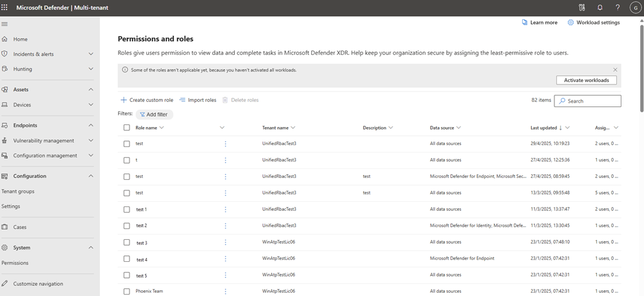Click the Add filter button
This screenshot has height=296, width=644.
click(155, 114)
